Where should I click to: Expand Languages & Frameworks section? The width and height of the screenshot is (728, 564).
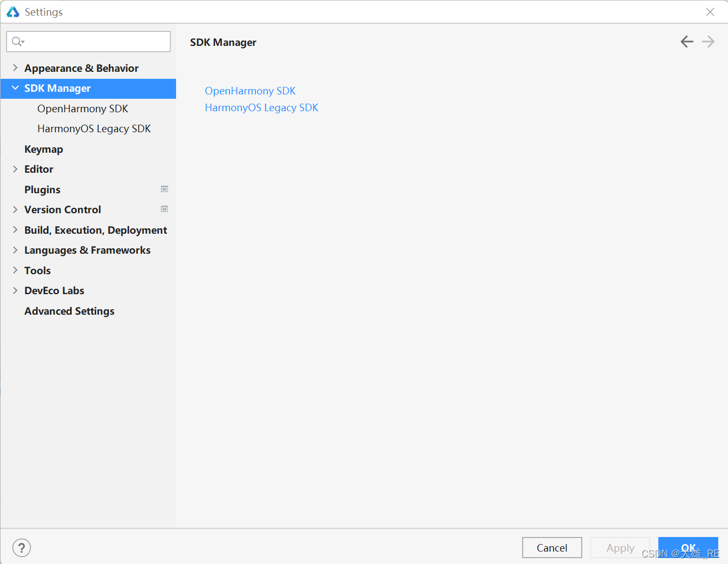click(15, 250)
